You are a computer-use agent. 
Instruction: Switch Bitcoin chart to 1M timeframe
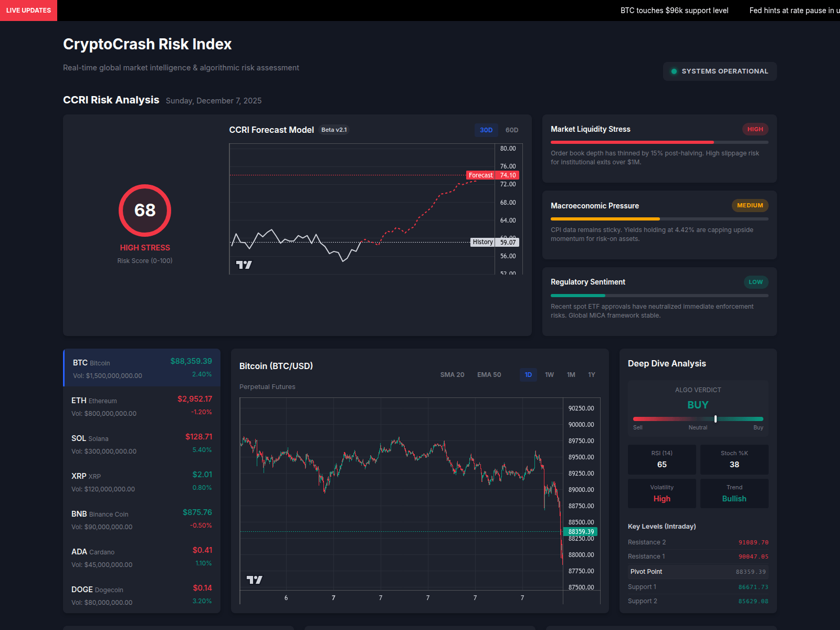pos(571,375)
